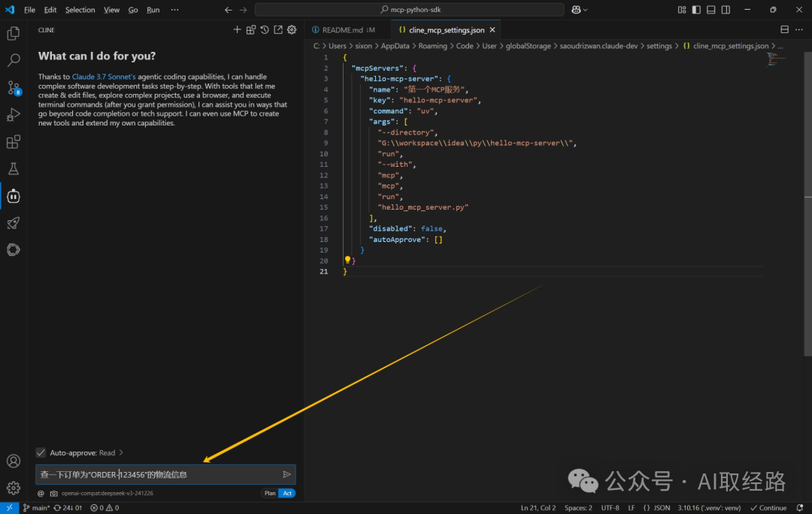This screenshot has height=514, width=812.
Task: Toggle the Auto-approve checkbox
Action: (x=41, y=452)
